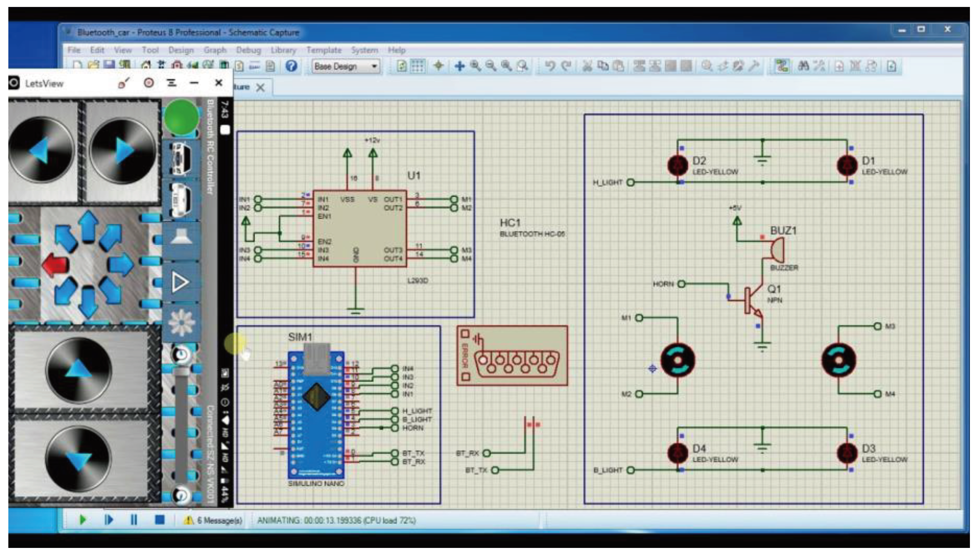
Task: Expand the LetsView menu lines icon
Action: [x=171, y=83]
